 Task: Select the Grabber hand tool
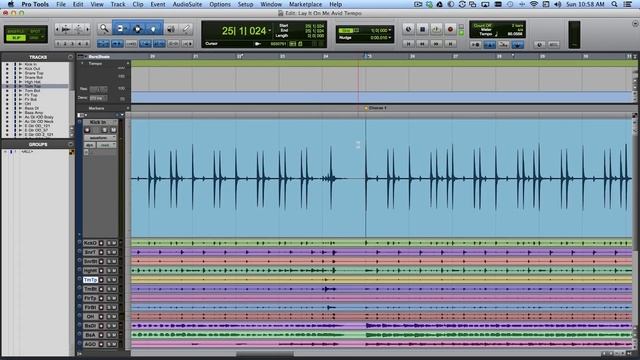(153, 29)
